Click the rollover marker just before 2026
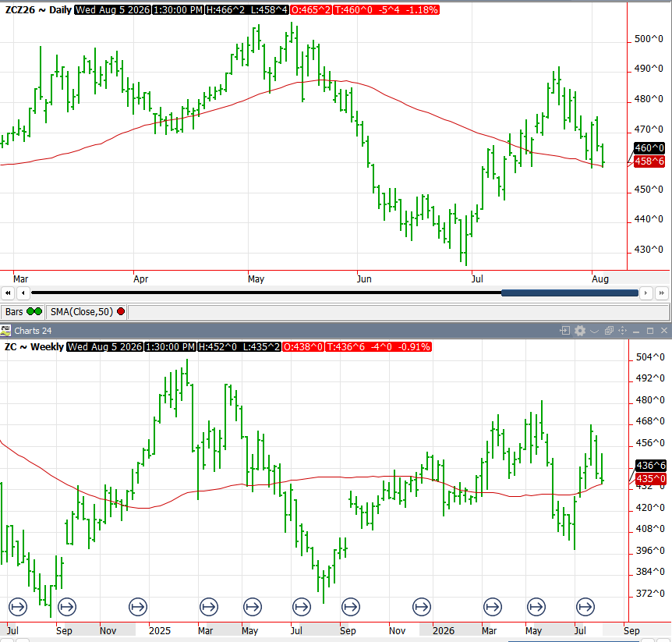The width and height of the screenshot is (672, 642). tap(422, 607)
